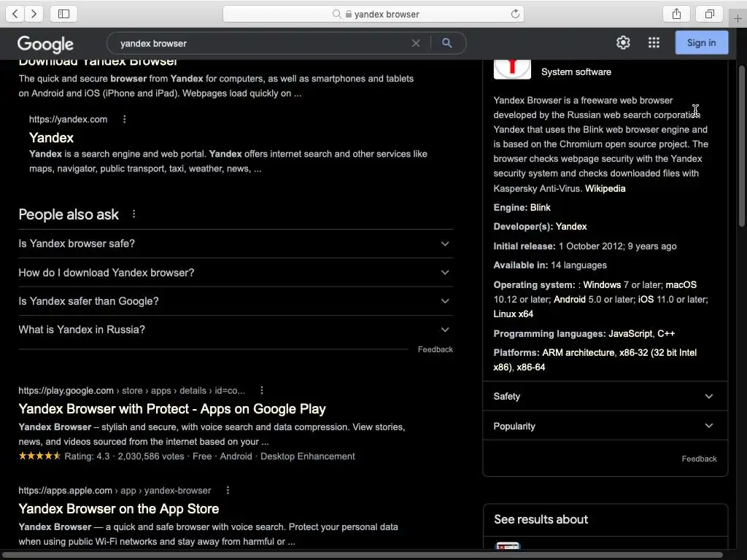Image resolution: width=747 pixels, height=560 pixels.
Task: Open 'Yandex Browser on the App Store' link
Action: pos(119,509)
